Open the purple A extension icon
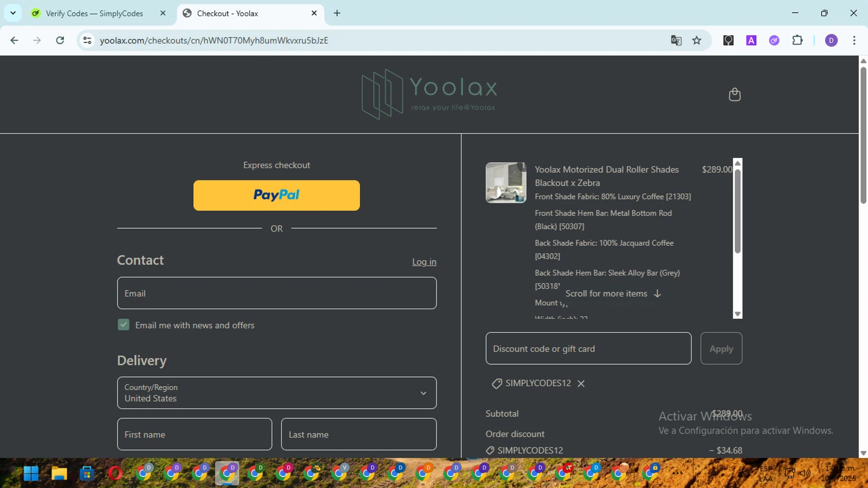Viewport: 868px width, 488px height. [x=751, y=40]
